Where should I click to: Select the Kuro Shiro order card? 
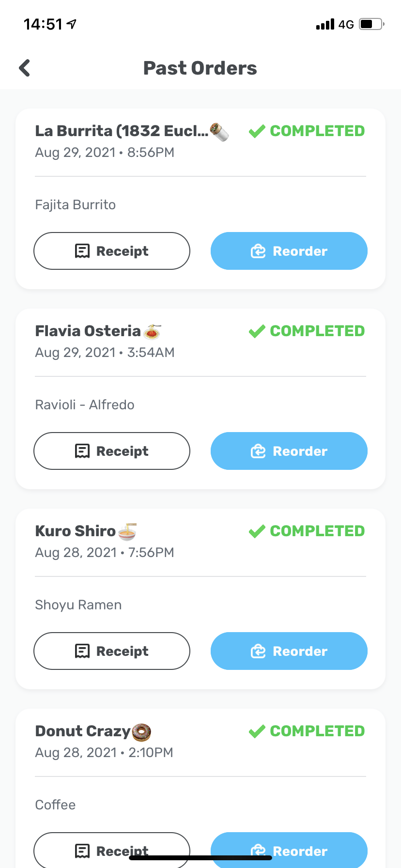[x=200, y=597]
